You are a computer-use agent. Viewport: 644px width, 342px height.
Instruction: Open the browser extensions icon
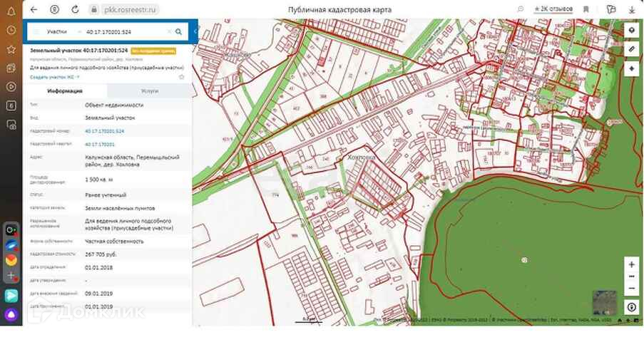coord(611,9)
